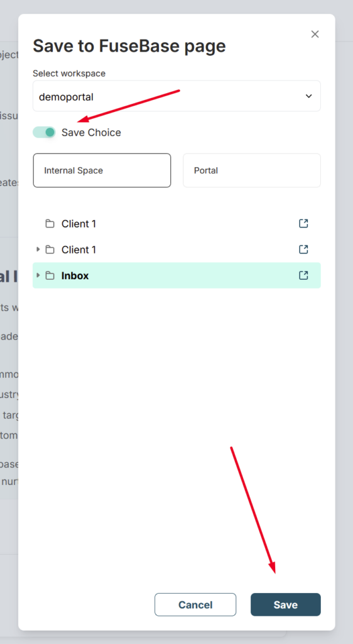Click the Save Choice label text
The image size is (353, 644).
tap(91, 132)
